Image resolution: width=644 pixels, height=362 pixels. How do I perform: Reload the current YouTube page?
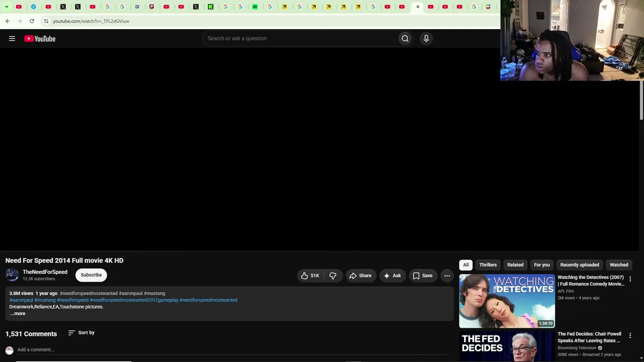[x=32, y=21]
